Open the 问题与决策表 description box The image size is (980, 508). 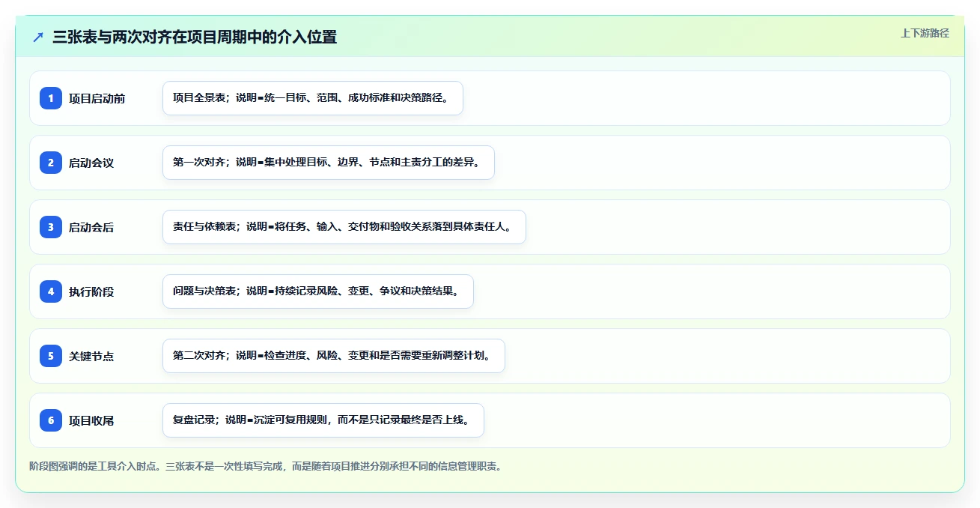pos(318,291)
